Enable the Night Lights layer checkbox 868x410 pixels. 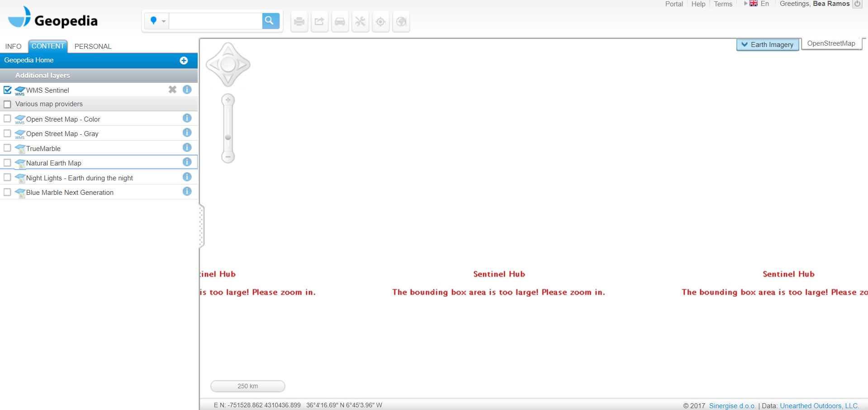(7, 177)
